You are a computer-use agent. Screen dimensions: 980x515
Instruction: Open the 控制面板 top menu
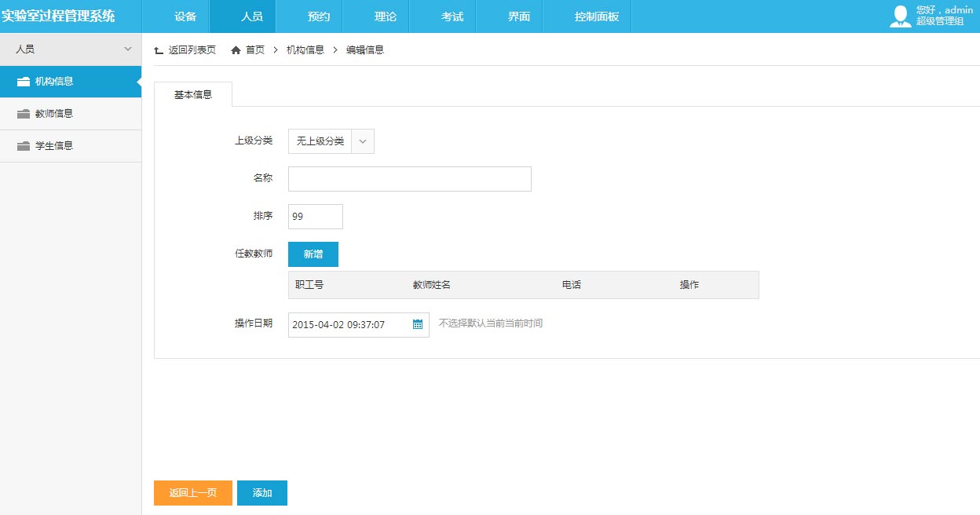(597, 16)
